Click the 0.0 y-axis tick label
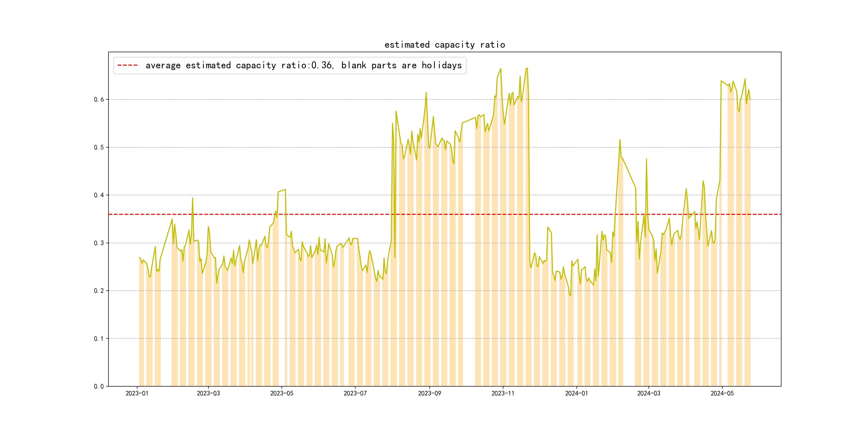 pos(99,387)
